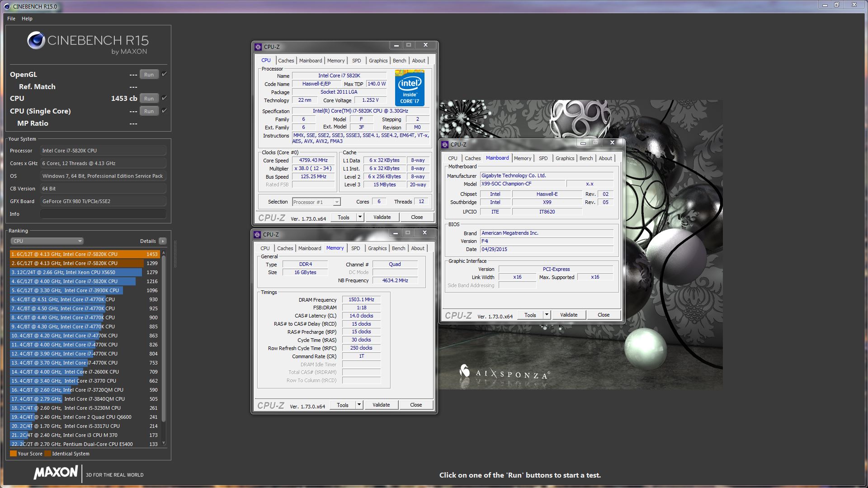Screen dimensions: 868x488
Task: Click the Cinebench R15 logo icon
Action: pos(36,40)
